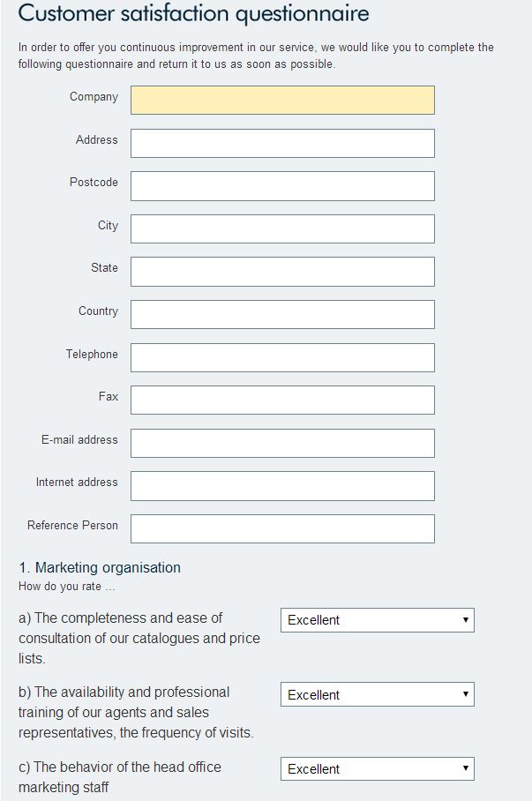
Task: Click the Reference Person label
Action: click(x=72, y=525)
